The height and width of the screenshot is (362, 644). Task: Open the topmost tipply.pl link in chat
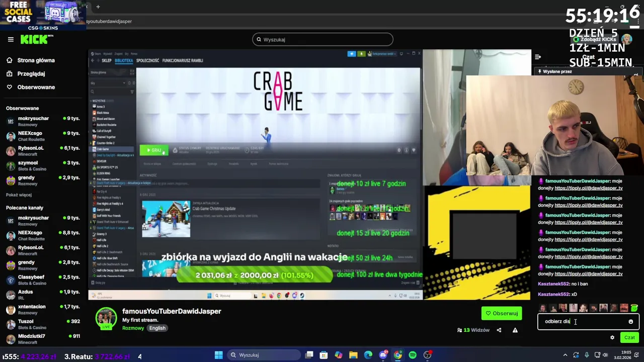588,188
